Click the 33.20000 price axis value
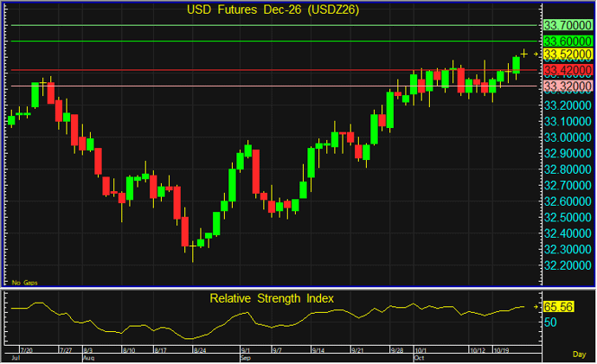Screen dimensions: 597x364 tap(568, 105)
